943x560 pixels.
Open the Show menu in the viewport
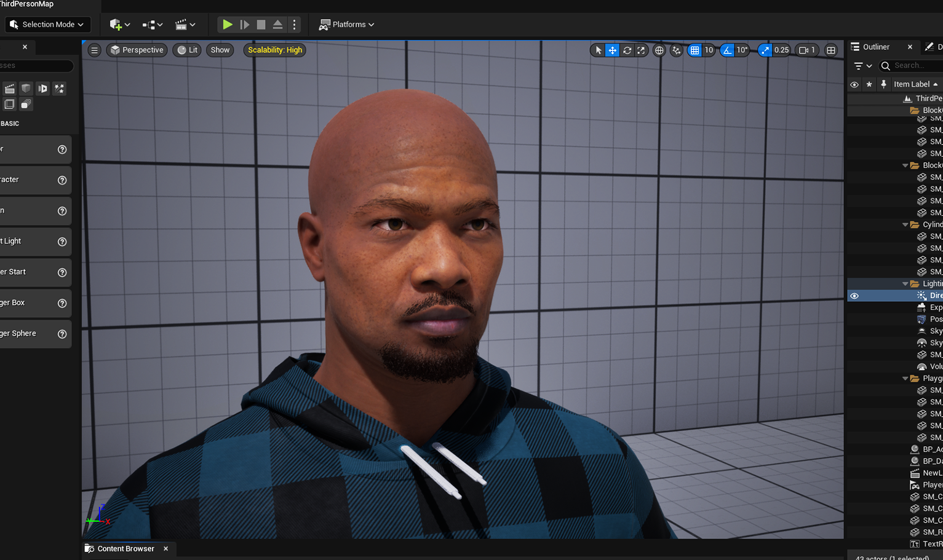tap(220, 50)
